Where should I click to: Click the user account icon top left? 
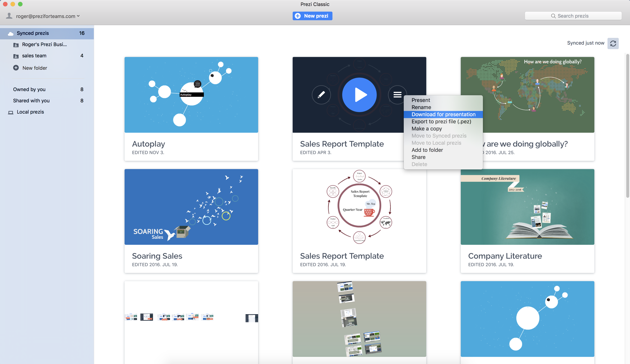(x=9, y=16)
